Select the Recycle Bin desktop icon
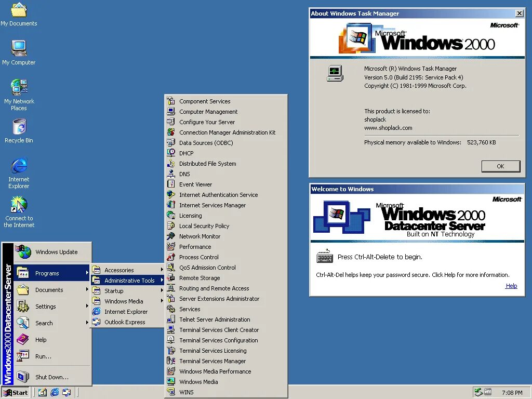The width and height of the screenshot is (532, 399). (x=19, y=131)
